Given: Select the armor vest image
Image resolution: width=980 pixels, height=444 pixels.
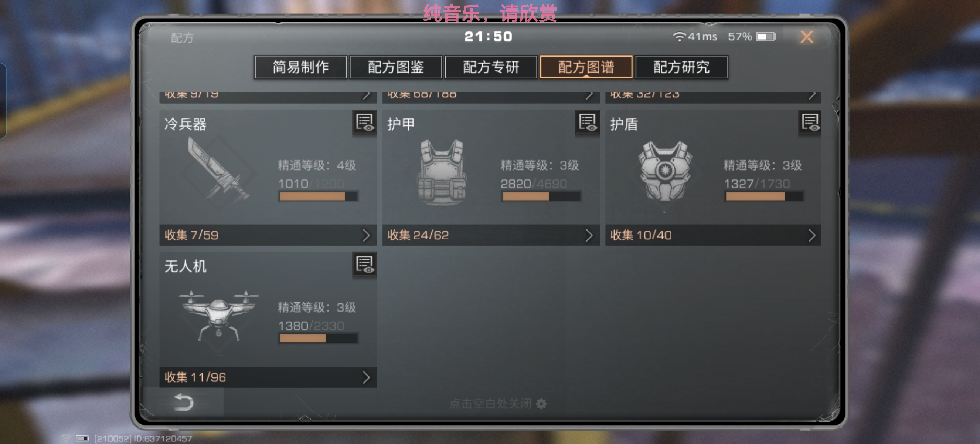Looking at the screenshot, I should pos(442,172).
